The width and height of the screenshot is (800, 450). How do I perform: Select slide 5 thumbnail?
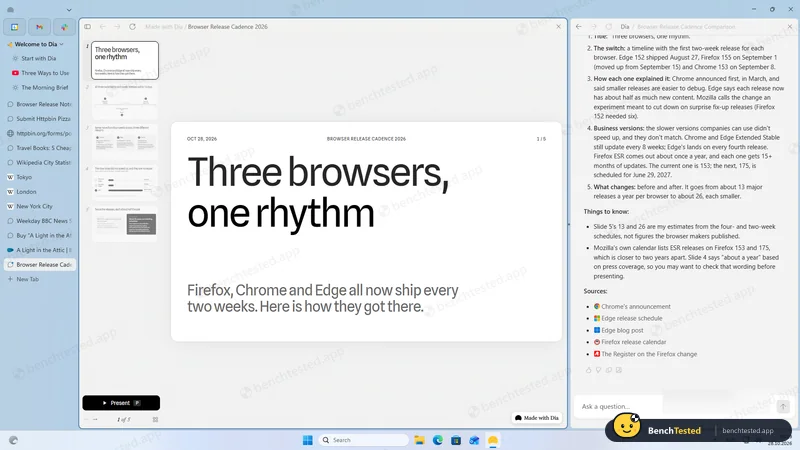(125, 223)
